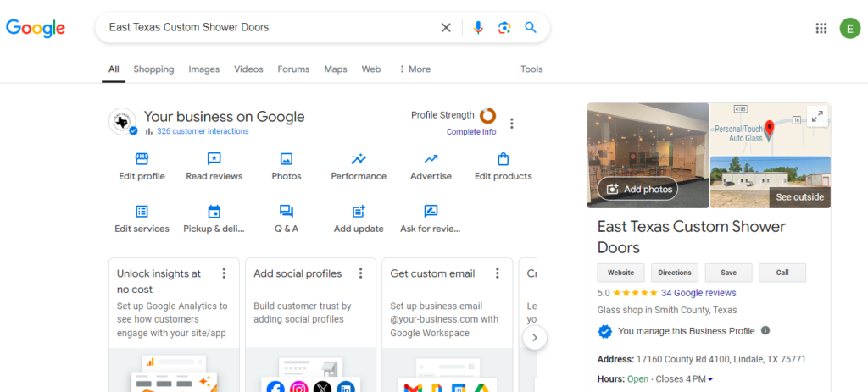Click the Profile Strength progress ring
This screenshot has height=392, width=868.
pyautogui.click(x=487, y=115)
